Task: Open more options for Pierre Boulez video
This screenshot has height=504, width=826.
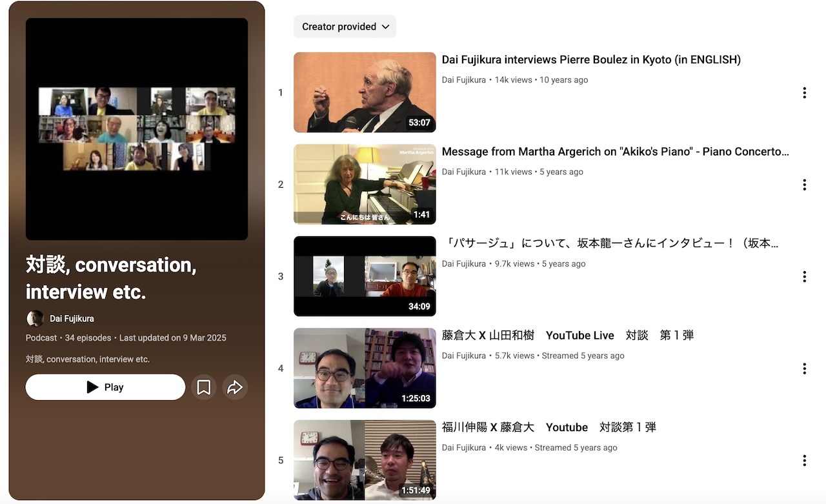Action: [804, 93]
